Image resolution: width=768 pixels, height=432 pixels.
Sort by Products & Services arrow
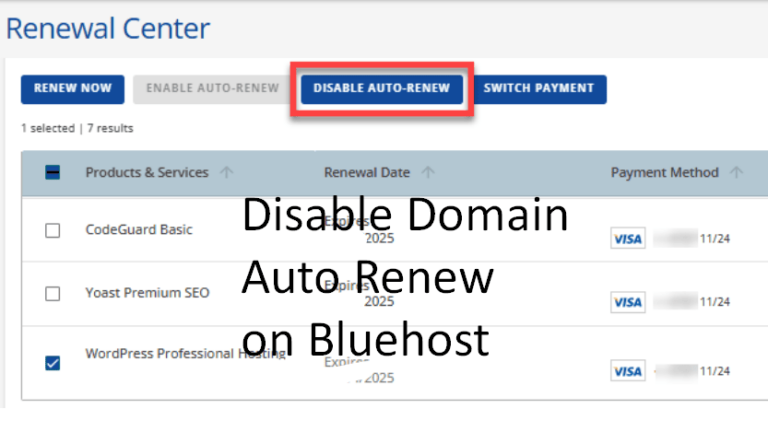tap(226, 172)
